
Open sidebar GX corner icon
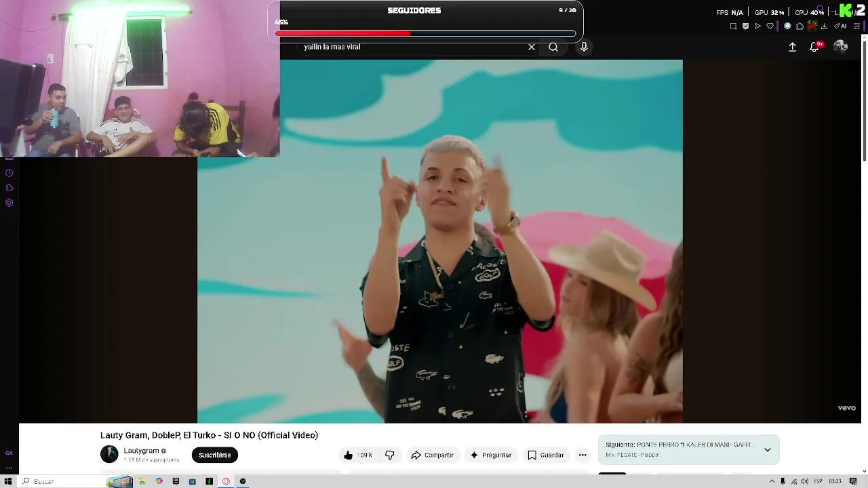[x=9, y=453]
